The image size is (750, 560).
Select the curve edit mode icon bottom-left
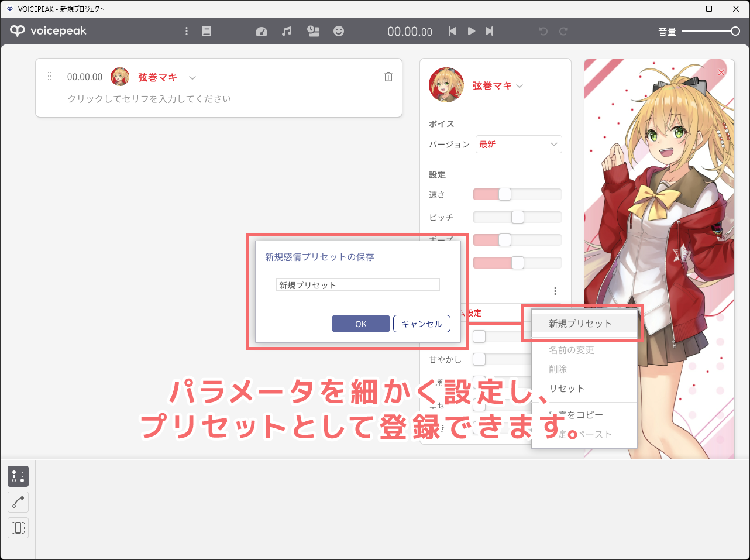click(x=18, y=502)
